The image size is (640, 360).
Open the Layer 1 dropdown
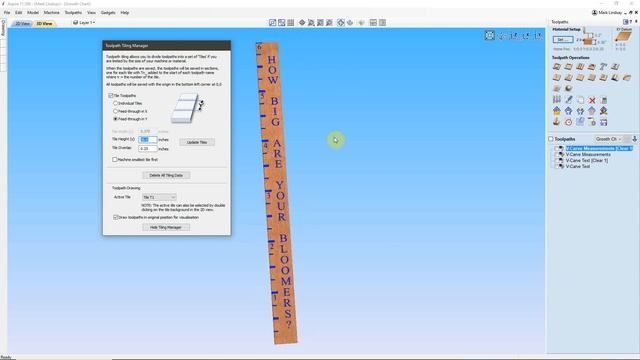[84, 23]
